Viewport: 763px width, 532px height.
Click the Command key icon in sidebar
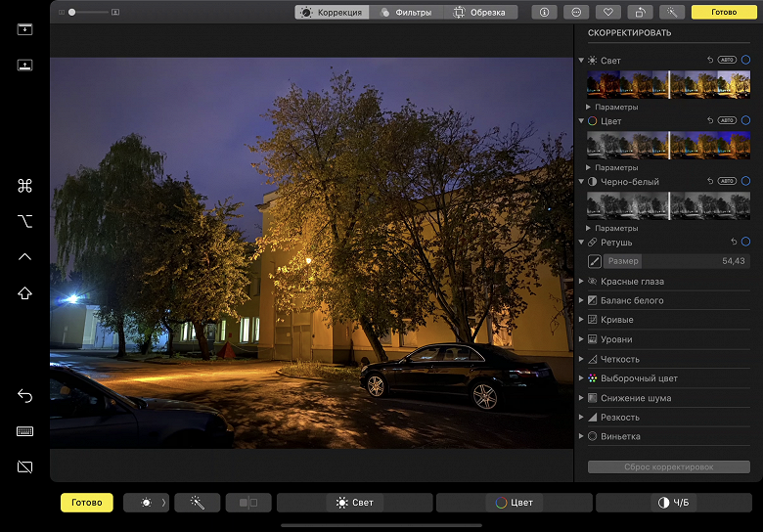point(24,186)
